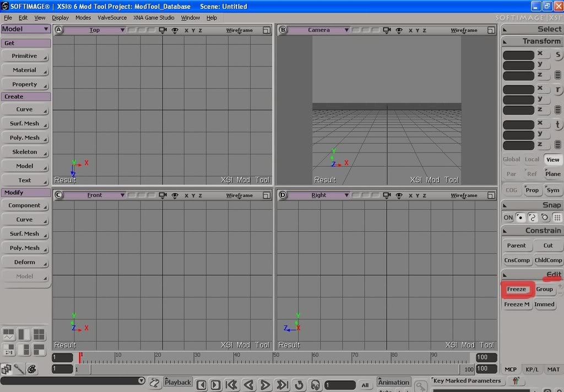Screen dimensions: 564x392
Task: Toggle snap to curves in the Snap panel
Action: pos(533,217)
